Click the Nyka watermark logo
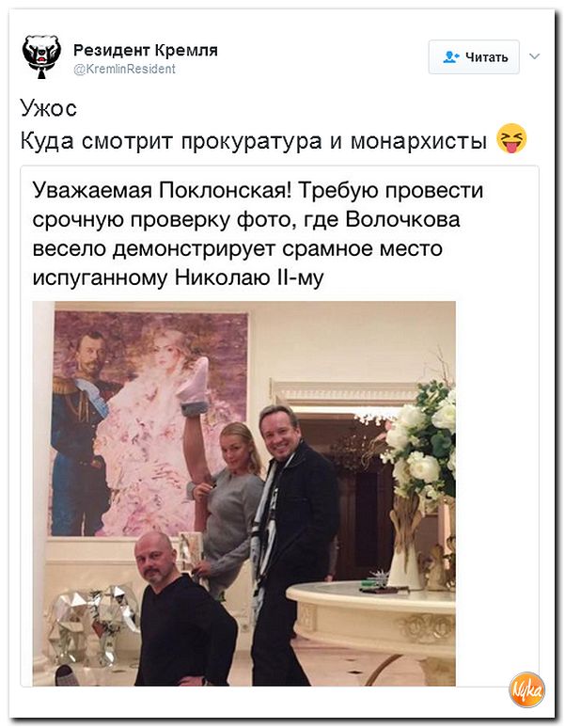The height and width of the screenshot is (728, 565). 526,689
